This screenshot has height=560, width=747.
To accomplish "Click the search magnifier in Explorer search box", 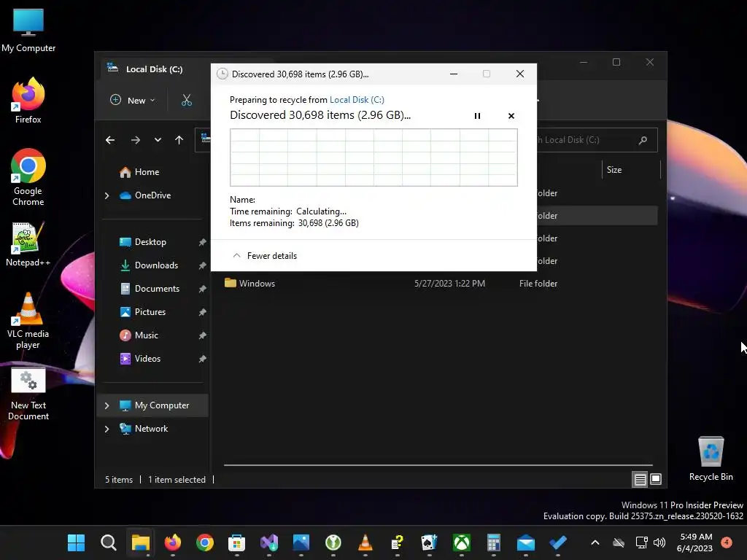I will pos(643,140).
